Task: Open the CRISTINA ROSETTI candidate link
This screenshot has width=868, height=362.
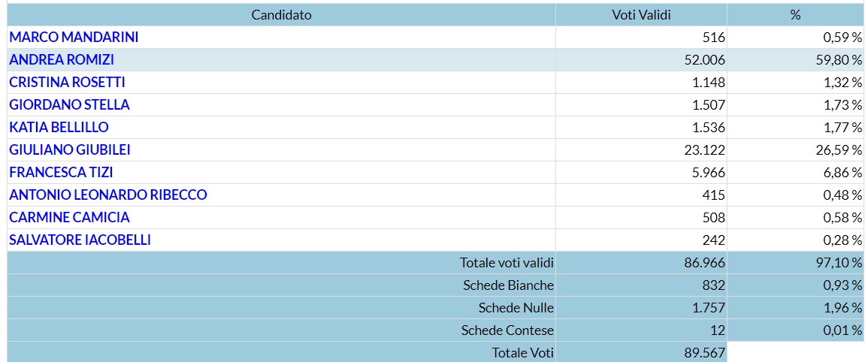Action: (x=67, y=83)
